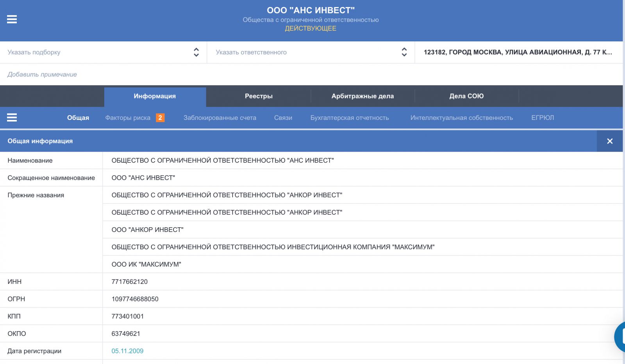Open the hamburger menu beside Общая tab

point(12,118)
